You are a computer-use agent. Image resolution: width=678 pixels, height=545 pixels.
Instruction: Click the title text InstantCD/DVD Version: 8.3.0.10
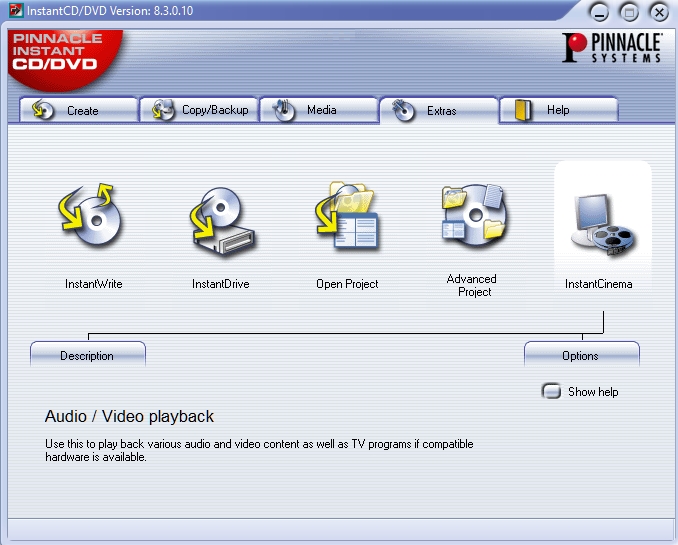(x=110, y=10)
